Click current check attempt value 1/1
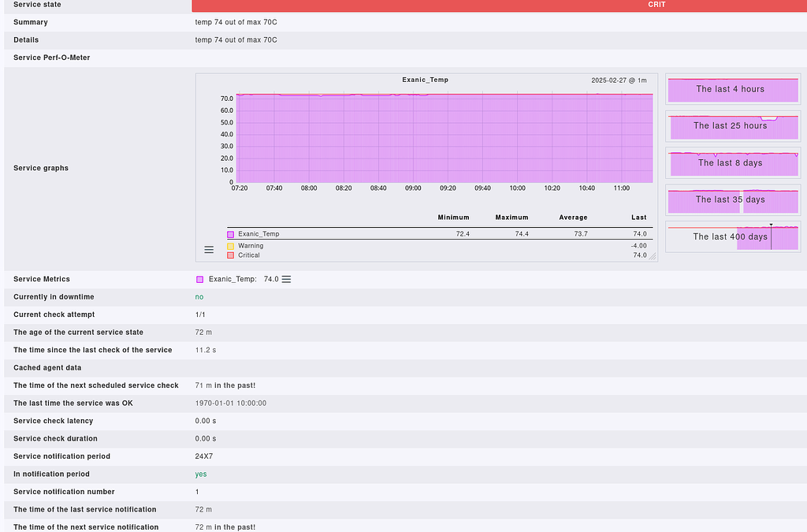The image size is (807, 532). tap(200, 315)
